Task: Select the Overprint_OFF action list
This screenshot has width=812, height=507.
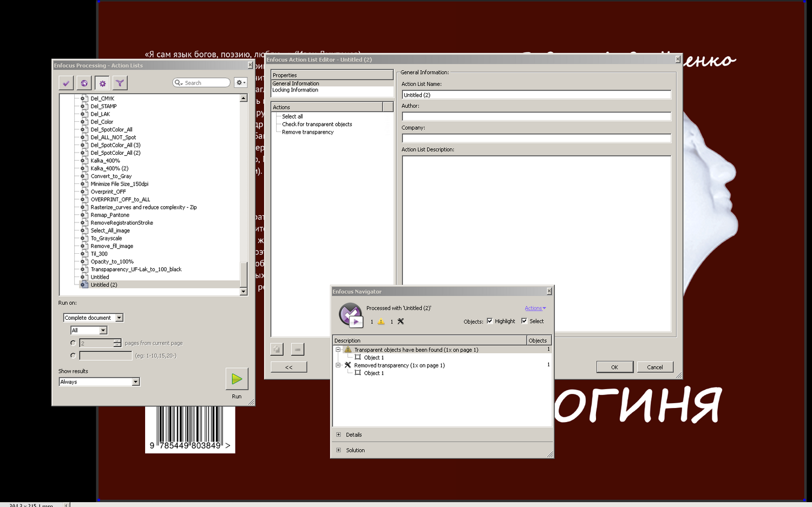Action: pyautogui.click(x=108, y=192)
